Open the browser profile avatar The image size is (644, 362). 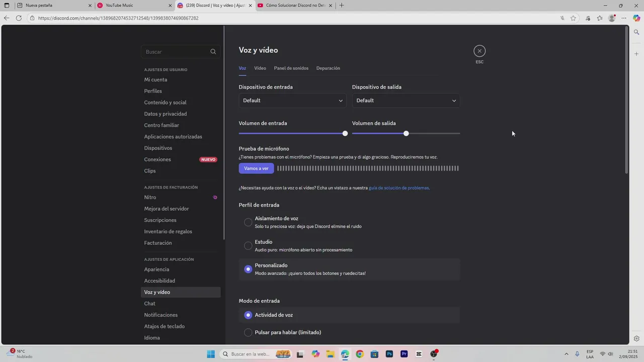tap(612, 18)
